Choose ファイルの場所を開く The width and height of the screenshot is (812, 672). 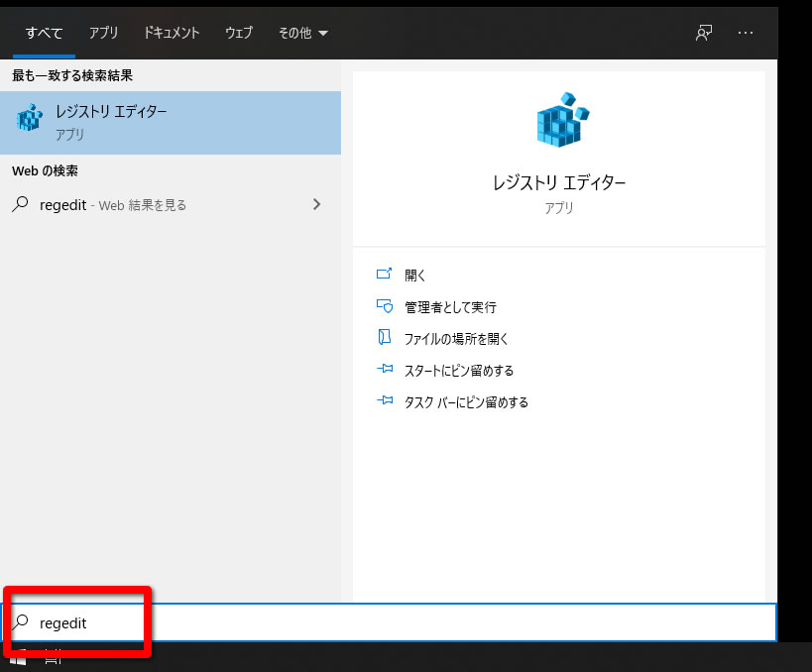point(456,339)
